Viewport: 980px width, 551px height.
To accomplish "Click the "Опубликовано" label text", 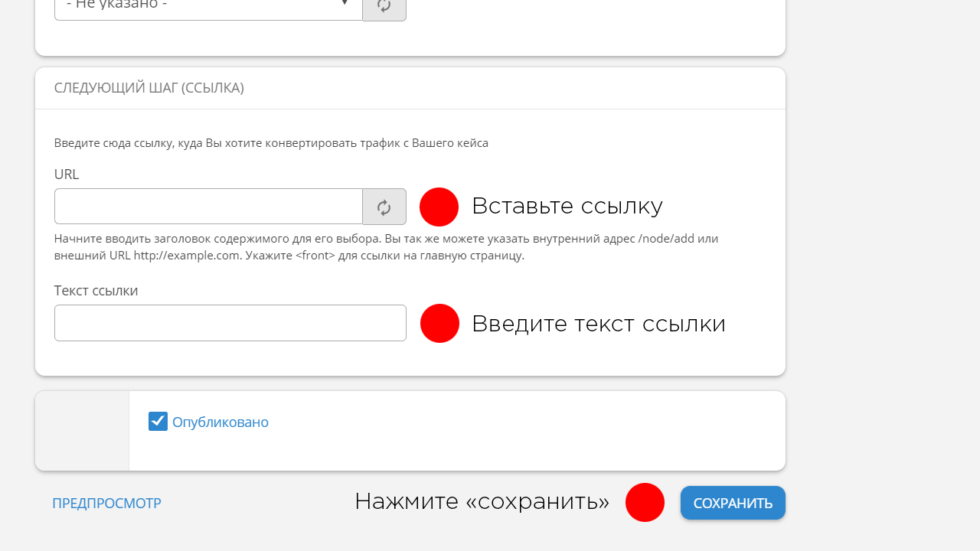I will click(x=220, y=422).
